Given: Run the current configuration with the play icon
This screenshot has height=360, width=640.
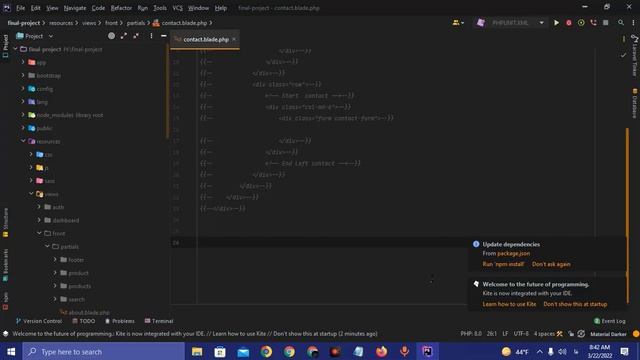Looking at the screenshot, I should click(x=556, y=23).
